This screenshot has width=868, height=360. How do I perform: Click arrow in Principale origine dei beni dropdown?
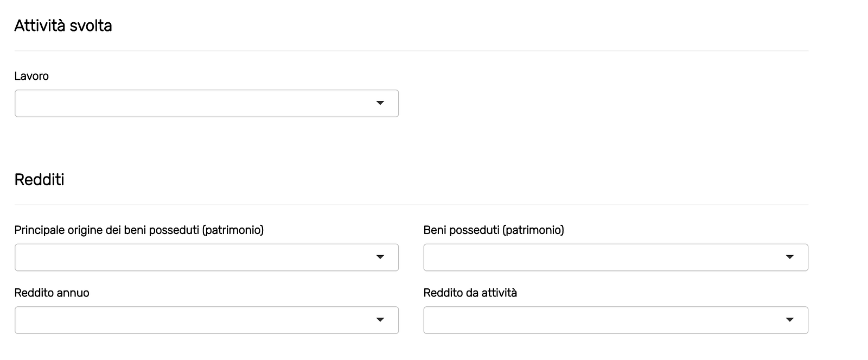point(380,257)
